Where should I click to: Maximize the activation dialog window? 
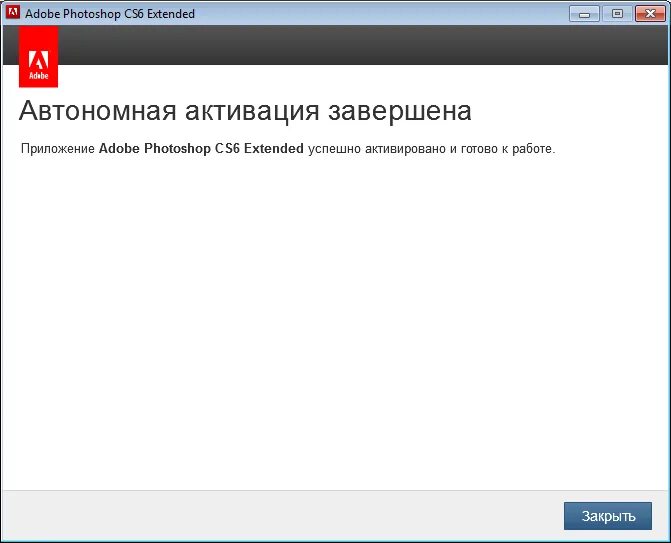(617, 14)
